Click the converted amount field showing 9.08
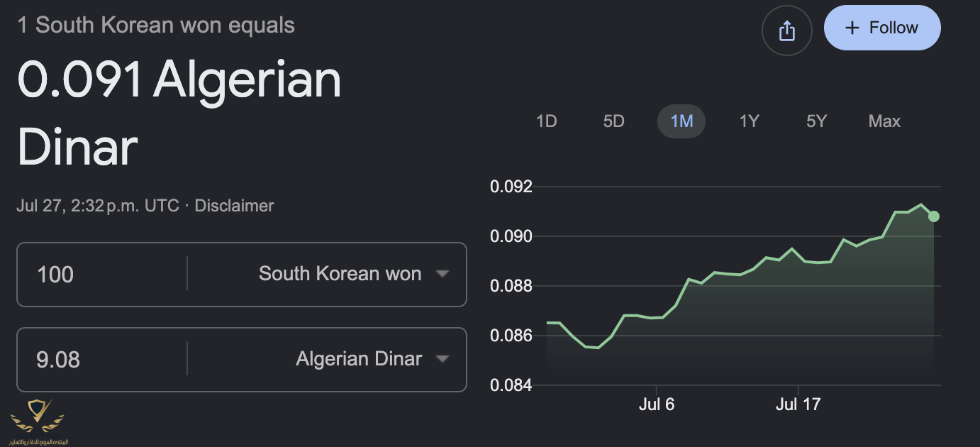The height and width of the screenshot is (447, 980). (102, 359)
